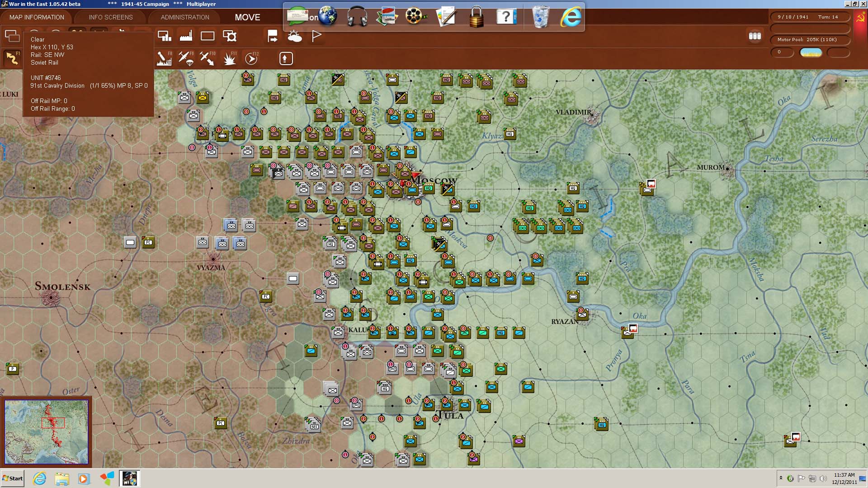Click the three-cylinder database icon
Image resolution: width=868 pixels, height=488 pixels.
point(755,36)
